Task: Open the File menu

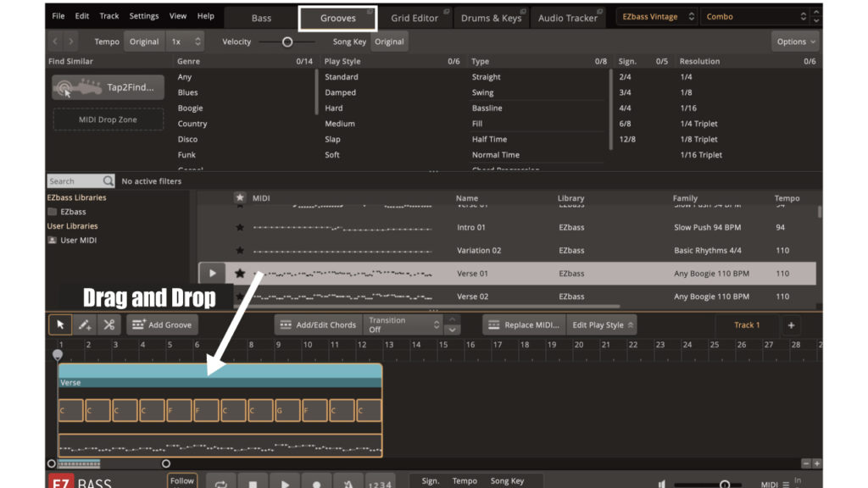Action: coord(58,16)
